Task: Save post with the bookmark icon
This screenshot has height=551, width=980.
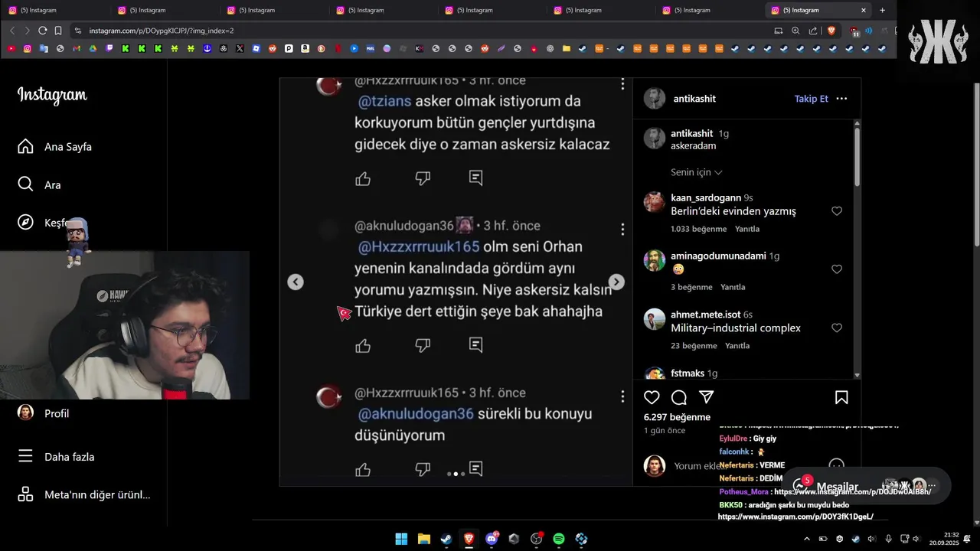Action: [841, 397]
